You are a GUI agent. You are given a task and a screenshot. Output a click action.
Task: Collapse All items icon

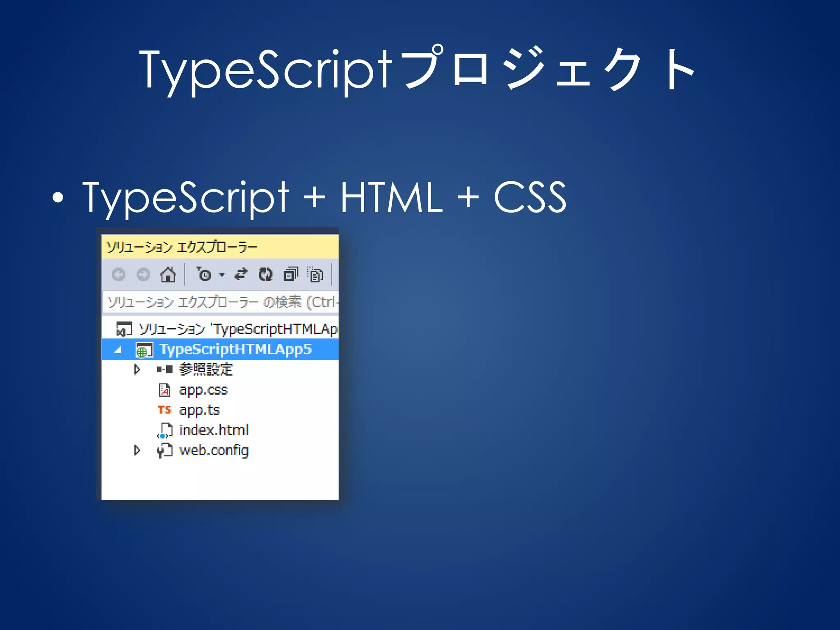[x=291, y=274]
